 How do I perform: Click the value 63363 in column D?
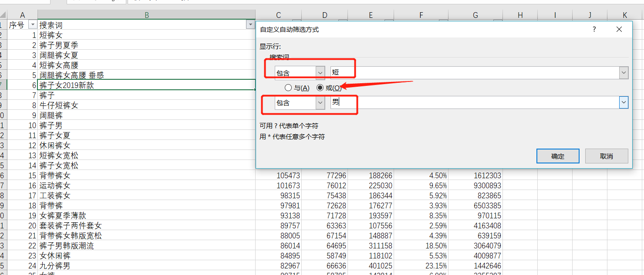pyautogui.click(x=336, y=226)
